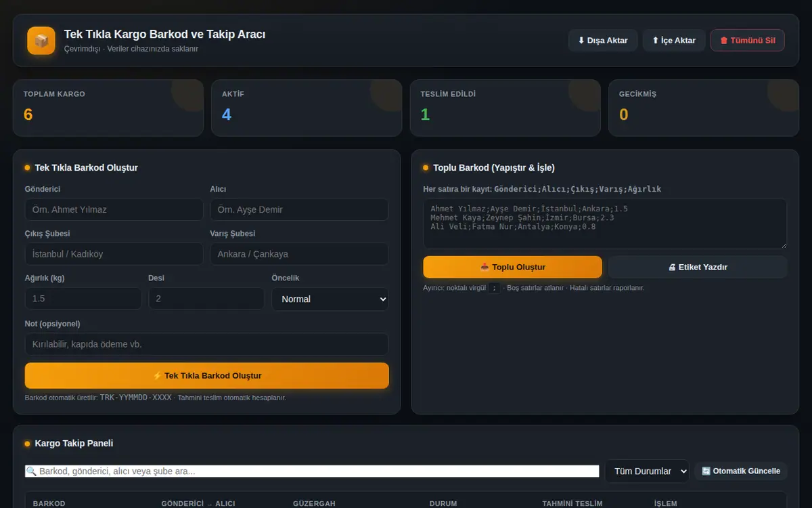Click the Toplam Kargo stat card
The image size is (812, 508).
[108, 108]
